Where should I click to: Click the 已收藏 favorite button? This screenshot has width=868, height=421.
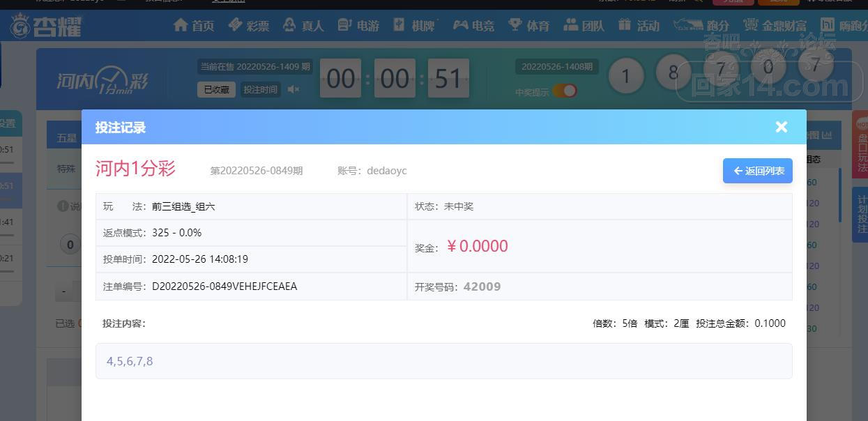(216, 89)
